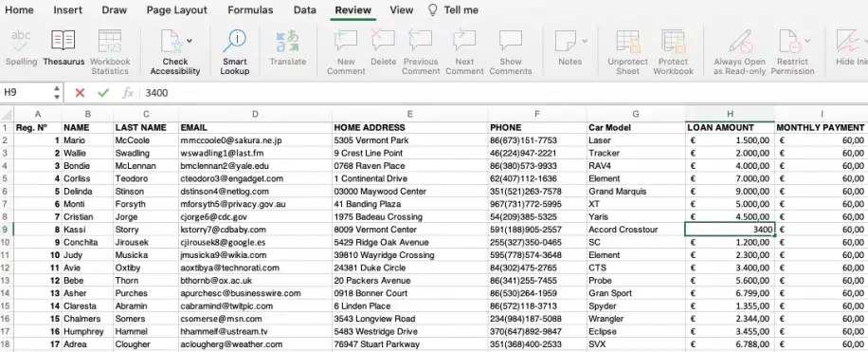
Task: Click the EMAIL header cell
Action: coord(255,127)
